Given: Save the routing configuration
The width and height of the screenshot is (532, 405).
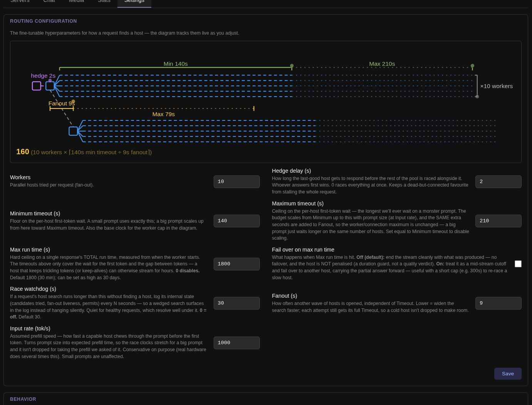Looking at the screenshot, I should (508, 374).
